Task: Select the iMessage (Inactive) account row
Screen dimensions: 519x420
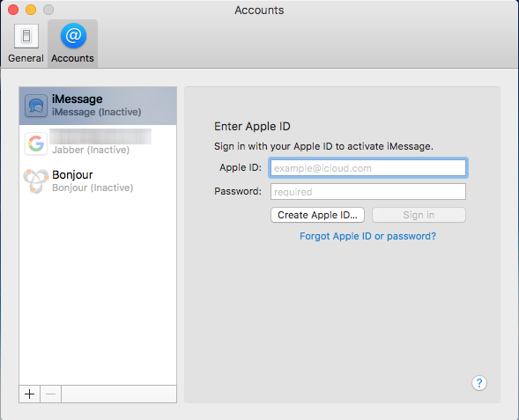Action: click(x=98, y=106)
